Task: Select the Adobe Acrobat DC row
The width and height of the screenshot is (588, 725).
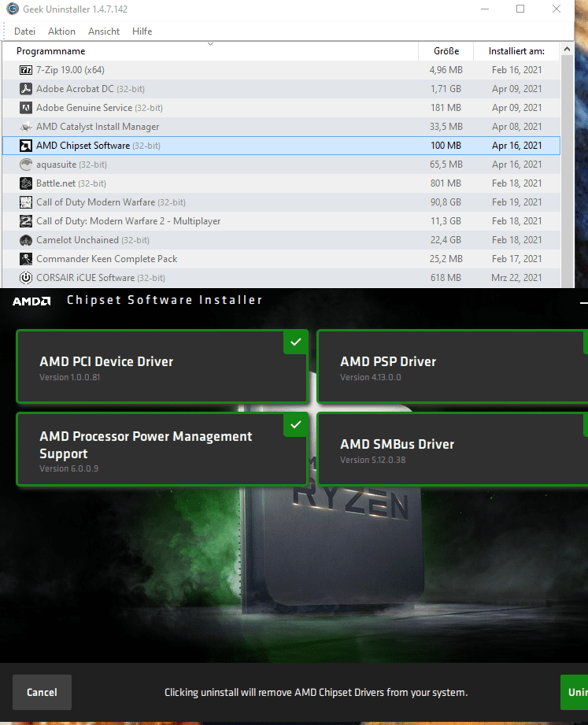Action: (x=281, y=89)
